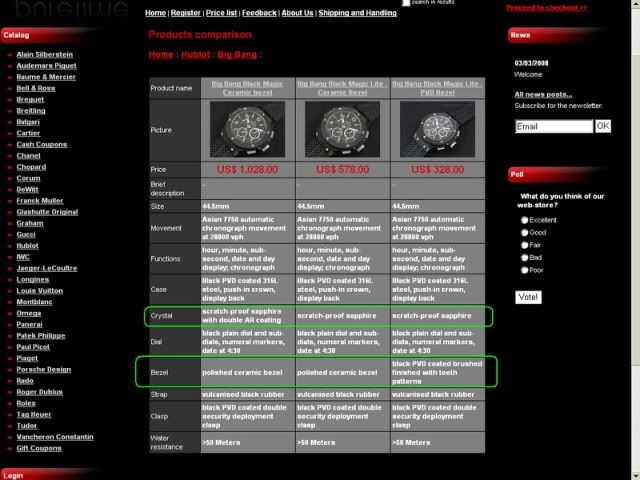Screen dimensions: 640x480
Task: Open Patek Philippe category
Action: [x=41, y=336]
